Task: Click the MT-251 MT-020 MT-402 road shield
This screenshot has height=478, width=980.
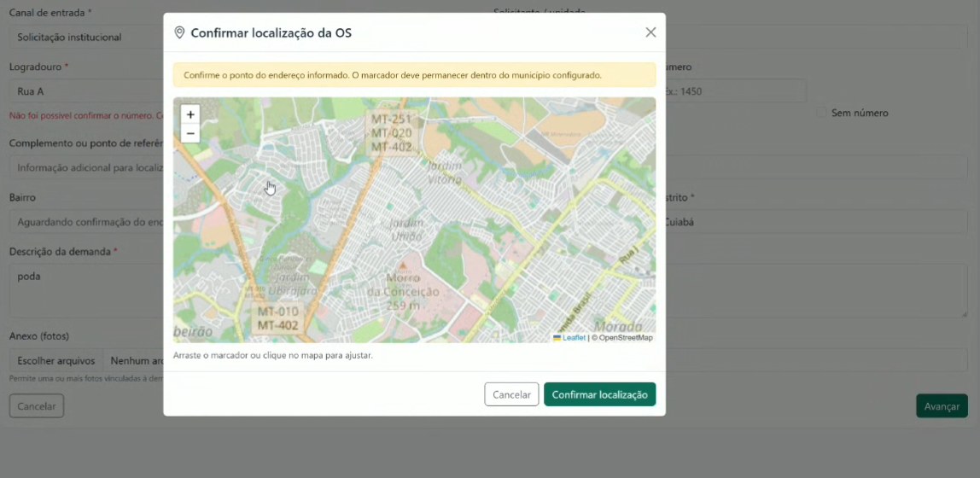Action: (392, 132)
